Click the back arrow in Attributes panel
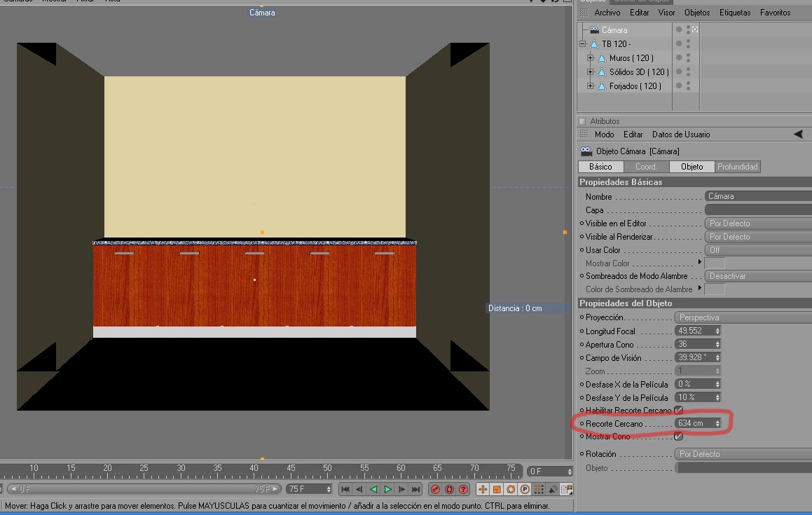 tap(799, 135)
